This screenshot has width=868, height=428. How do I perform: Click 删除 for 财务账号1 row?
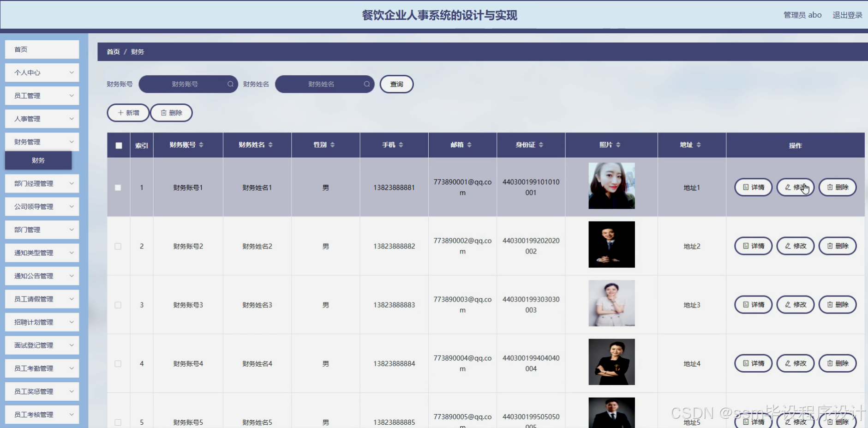[838, 187]
